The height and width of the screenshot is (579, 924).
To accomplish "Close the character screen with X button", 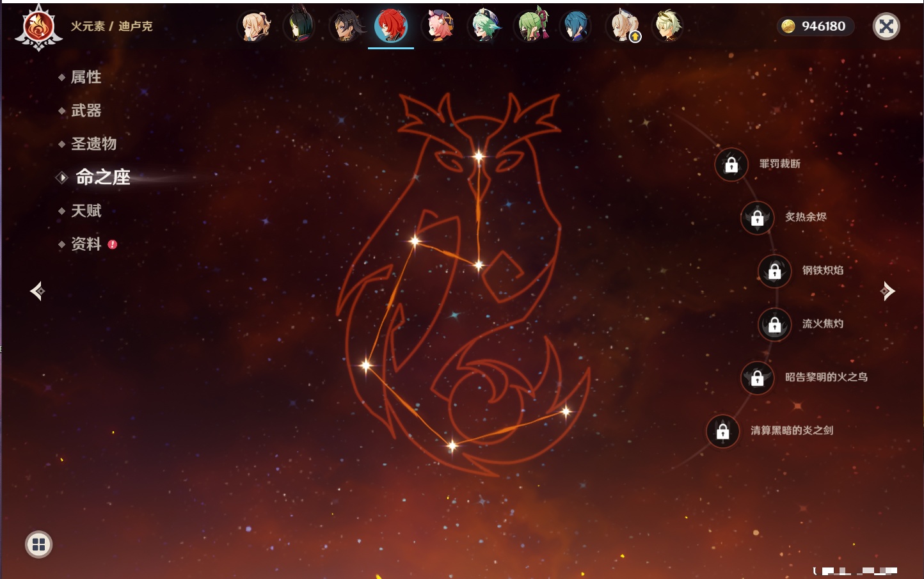I will 886,26.
